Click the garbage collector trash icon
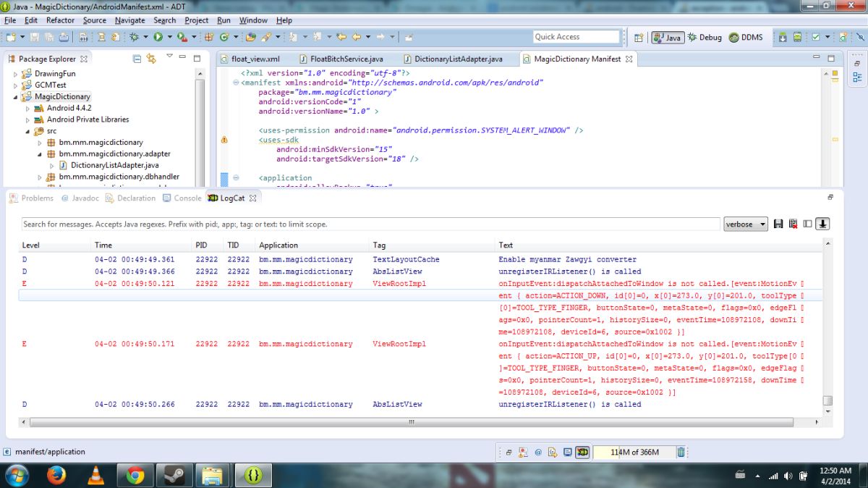 click(x=681, y=452)
